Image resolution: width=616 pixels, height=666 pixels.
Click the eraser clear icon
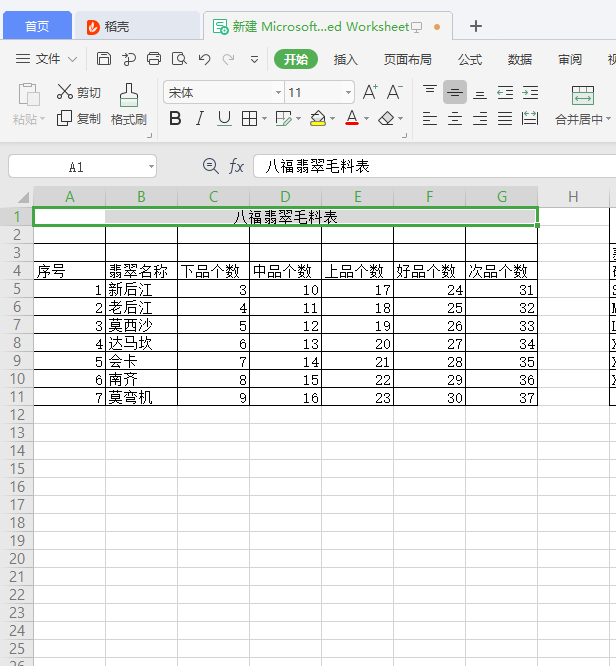tap(386, 119)
